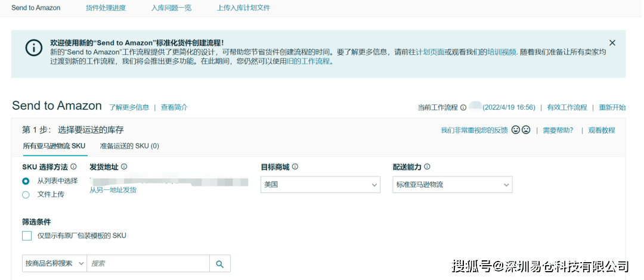Open the Send to Amazon top tab

[36, 8]
